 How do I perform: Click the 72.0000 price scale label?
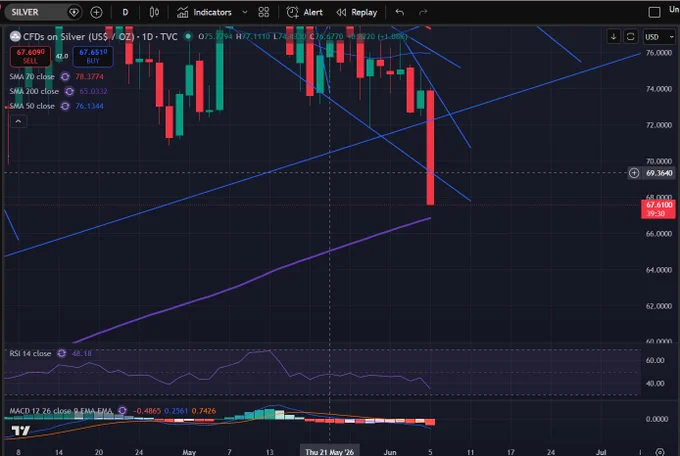point(659,125)
